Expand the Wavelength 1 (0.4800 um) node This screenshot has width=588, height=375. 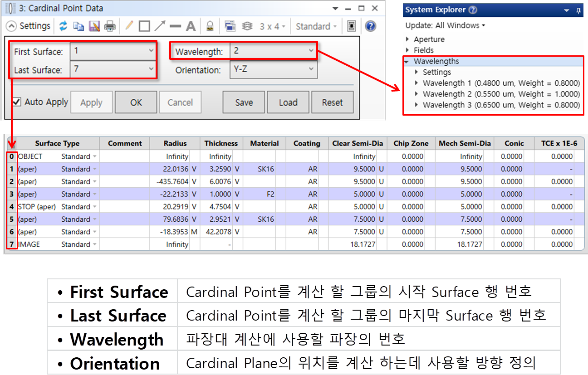coord(417,83)
